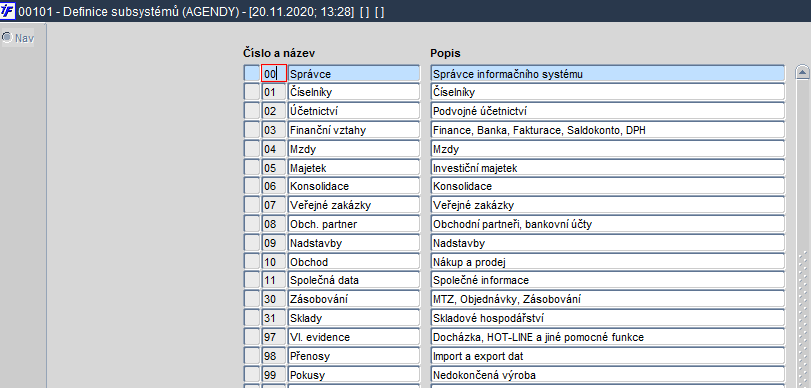The image size is (811, 388).
Task: Click description Společné informace
Action: point(607,280)
